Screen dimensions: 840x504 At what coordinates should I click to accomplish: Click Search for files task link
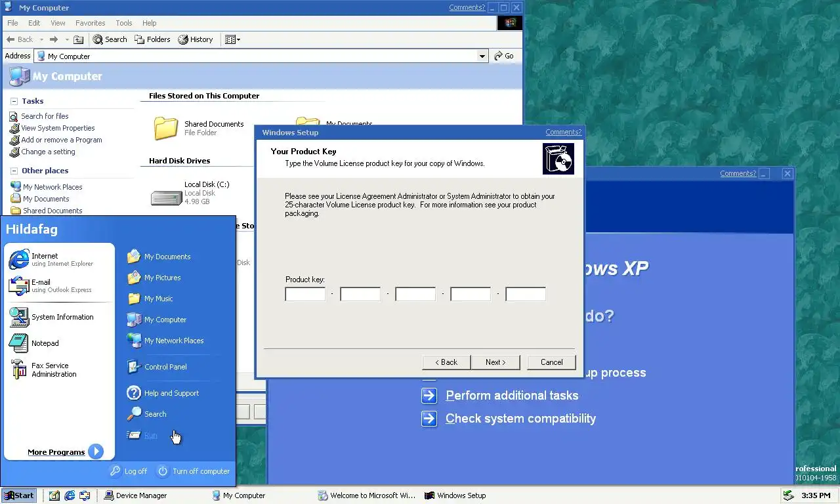(x=45, y=116)
